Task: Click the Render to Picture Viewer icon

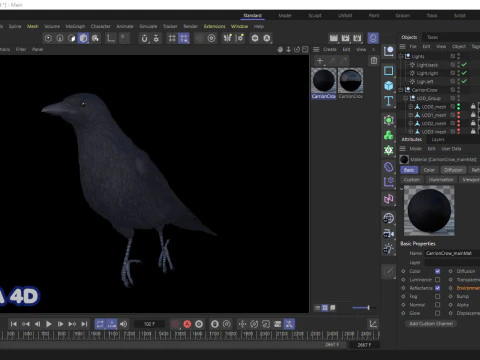Action: click(x=345, y=38)
